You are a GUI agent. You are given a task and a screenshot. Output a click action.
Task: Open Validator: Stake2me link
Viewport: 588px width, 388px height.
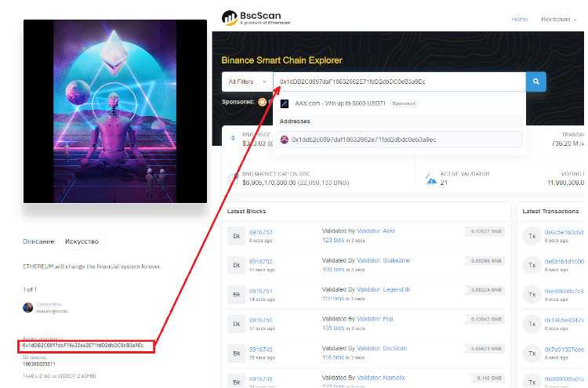pyautogui.click(x=383, y=260)
